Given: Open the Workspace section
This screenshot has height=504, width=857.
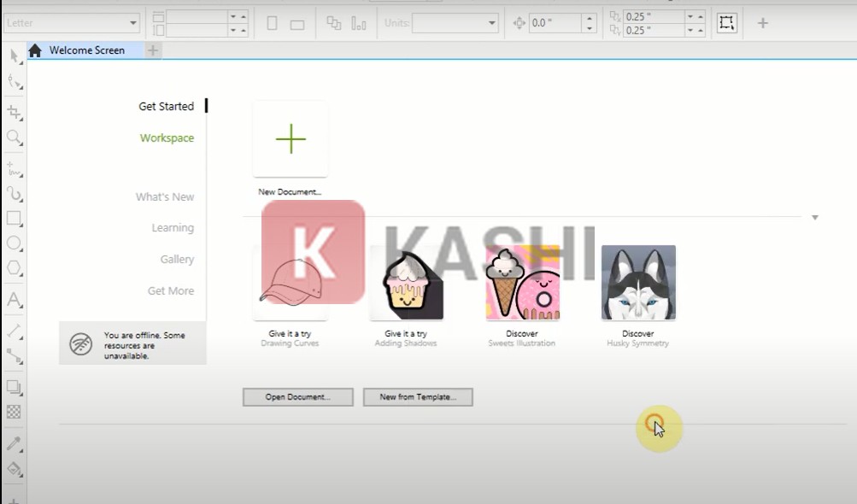Looking at the screenshot, I should pos(167,138).
